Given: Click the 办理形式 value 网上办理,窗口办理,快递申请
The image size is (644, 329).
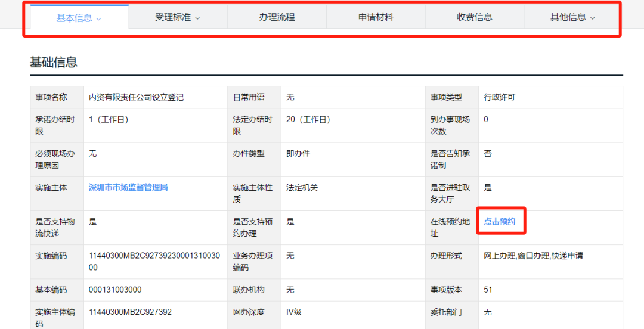Looking at the screenshot, I should (x=533, y=256).
